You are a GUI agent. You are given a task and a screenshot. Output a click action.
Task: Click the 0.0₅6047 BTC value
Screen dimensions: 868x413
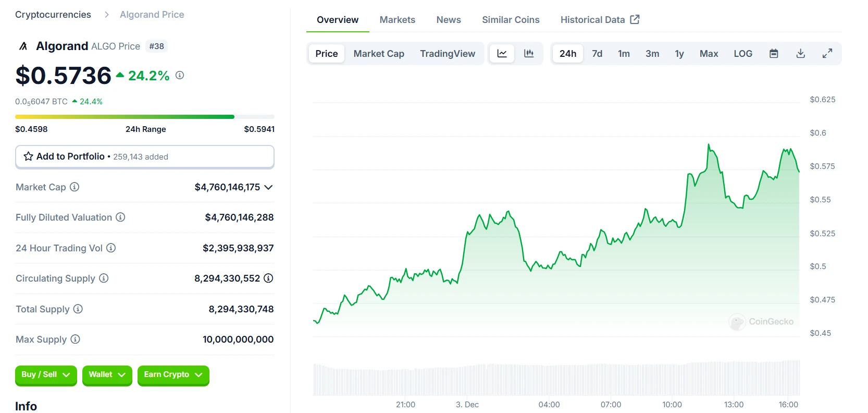point(41,102)
